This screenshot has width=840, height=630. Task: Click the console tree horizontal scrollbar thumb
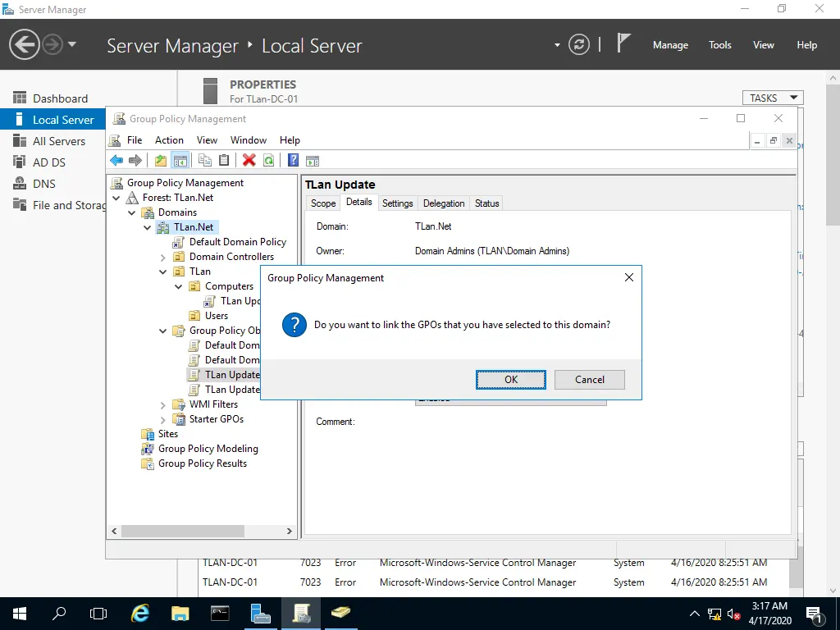[183, 531]
